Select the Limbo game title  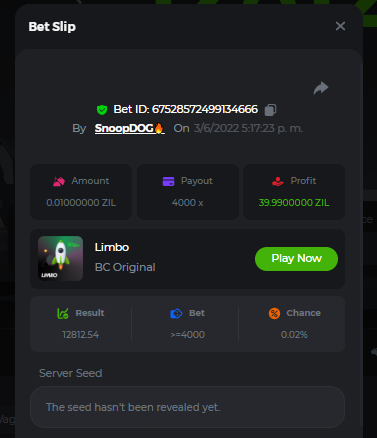[x=112, y=247]
